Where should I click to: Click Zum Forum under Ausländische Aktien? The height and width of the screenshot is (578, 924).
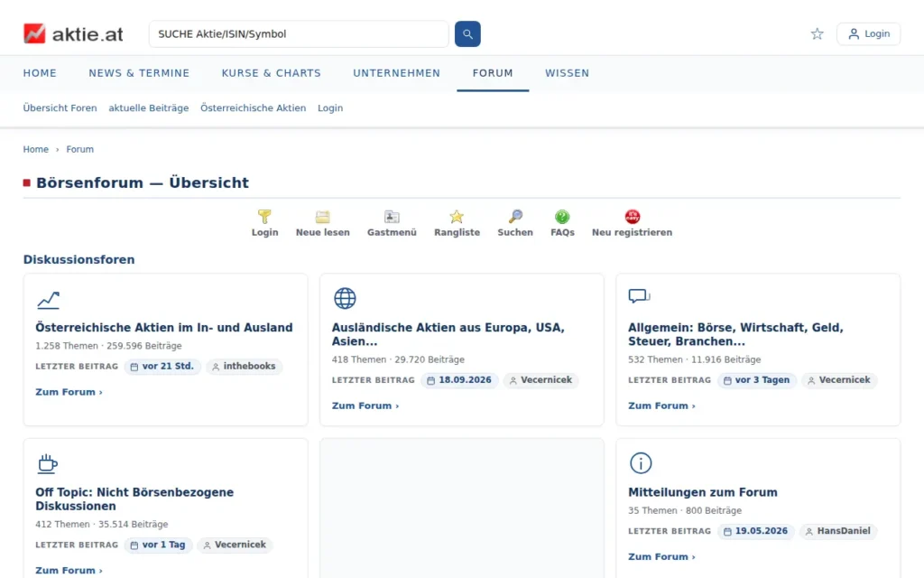(365, 406)
